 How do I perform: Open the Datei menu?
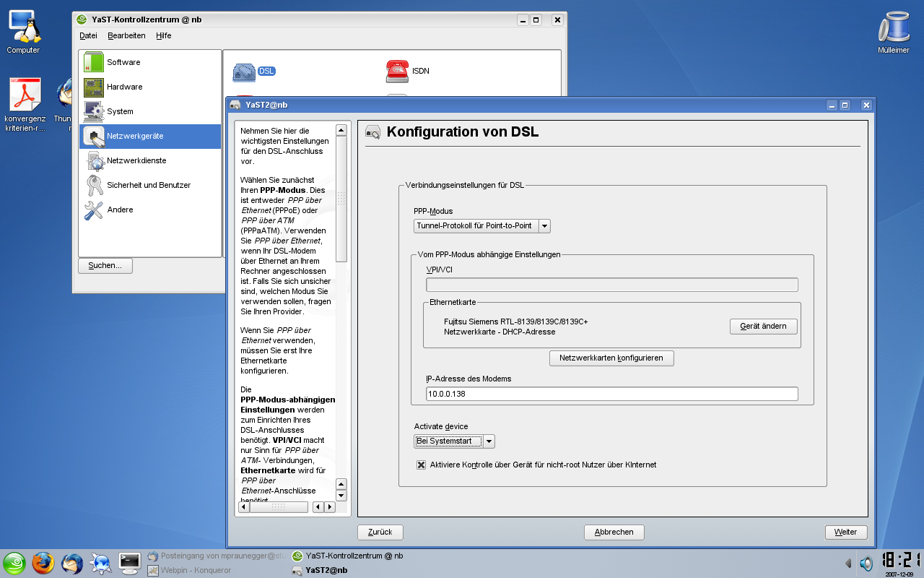pos(88,35)
